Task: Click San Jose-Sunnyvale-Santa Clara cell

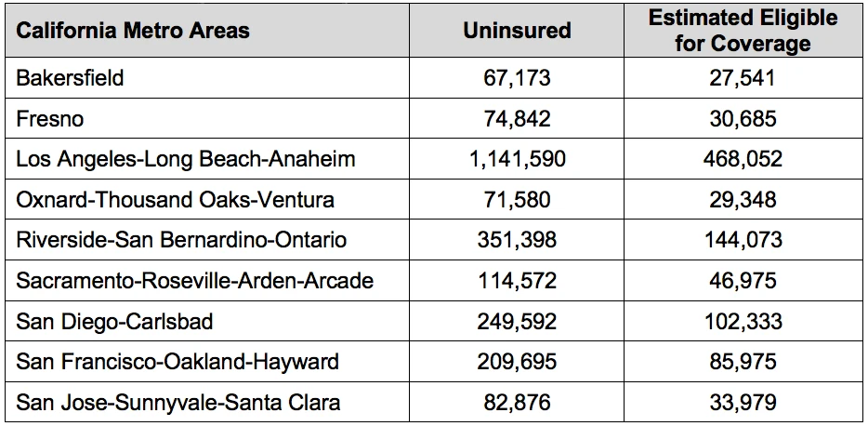Action: click(178, 402)
